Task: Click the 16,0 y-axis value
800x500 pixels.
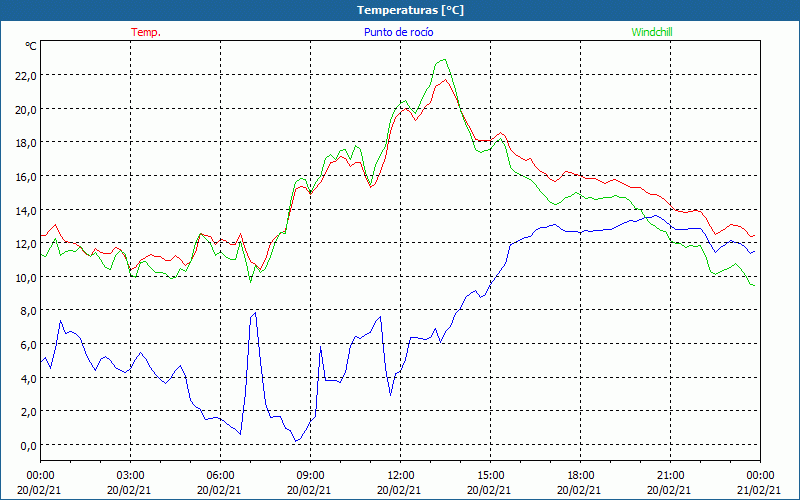Action: [27, 177]
